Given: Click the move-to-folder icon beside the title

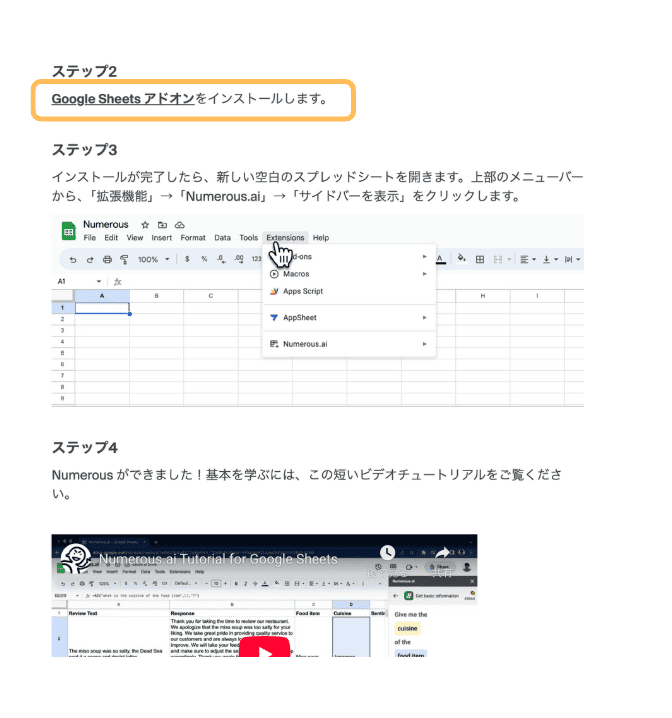Looking at the screenshot, I should tap(163, 225).
